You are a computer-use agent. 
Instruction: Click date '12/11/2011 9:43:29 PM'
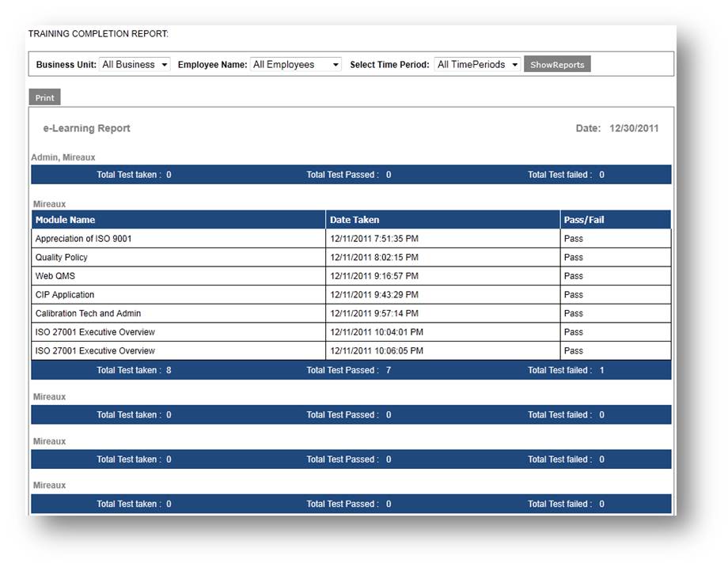tap(374, 295)
